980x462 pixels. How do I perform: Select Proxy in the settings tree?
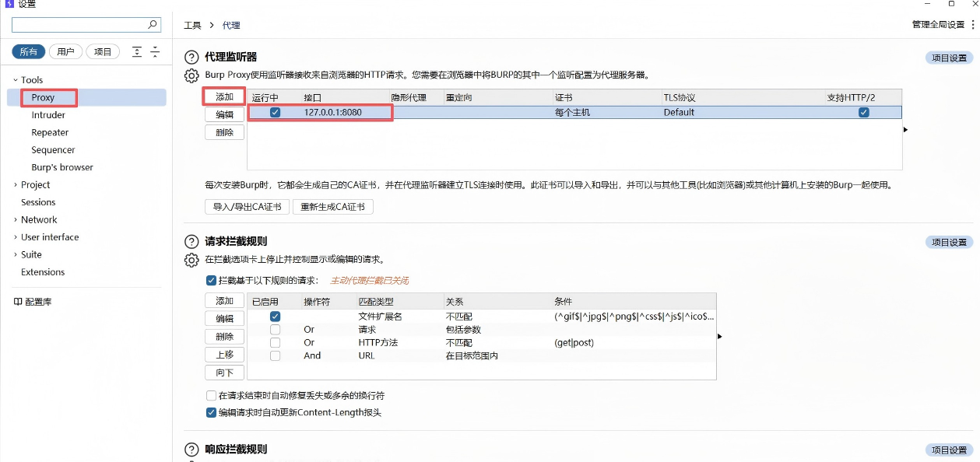coord(44,98)
